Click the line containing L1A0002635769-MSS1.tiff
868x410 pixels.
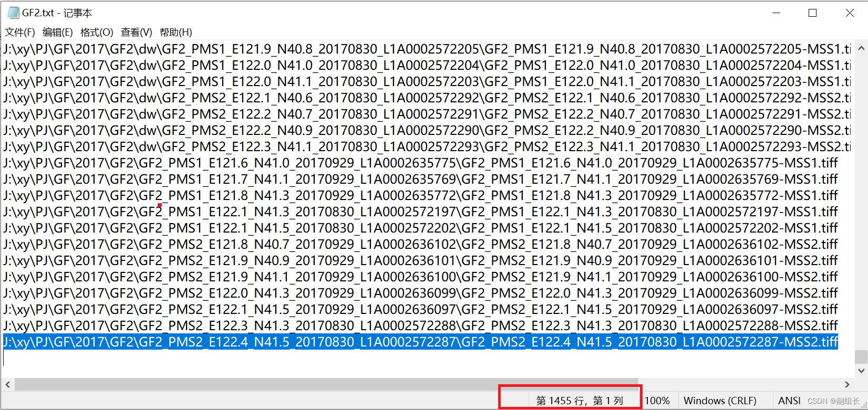coord(420,180)
